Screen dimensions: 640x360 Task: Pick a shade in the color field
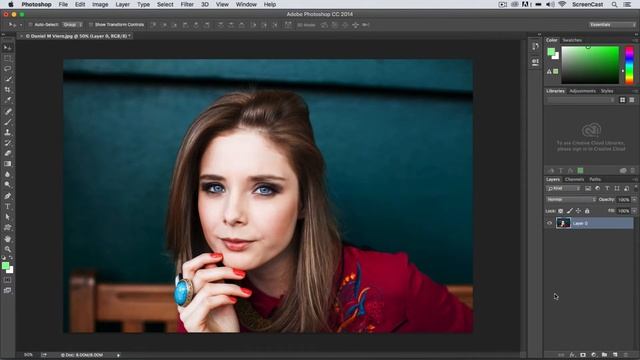pyautogui.click(x=590, y=65)
